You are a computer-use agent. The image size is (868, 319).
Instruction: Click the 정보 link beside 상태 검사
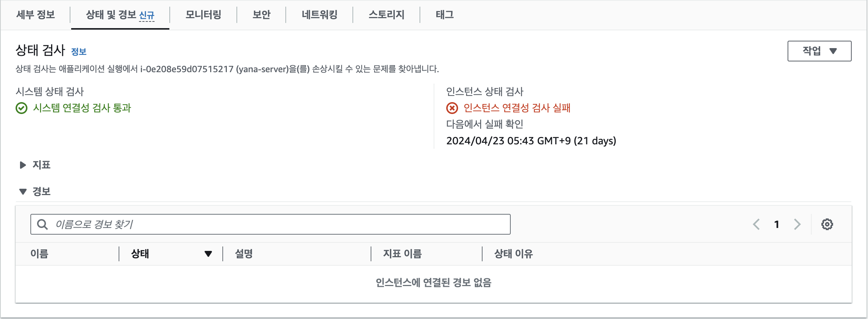pyautogui.click(x=79, y=52)
